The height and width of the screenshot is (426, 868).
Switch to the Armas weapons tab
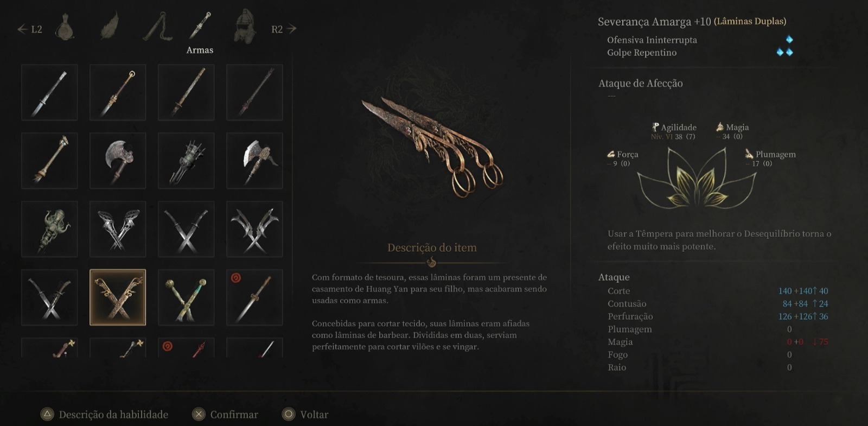200,26
